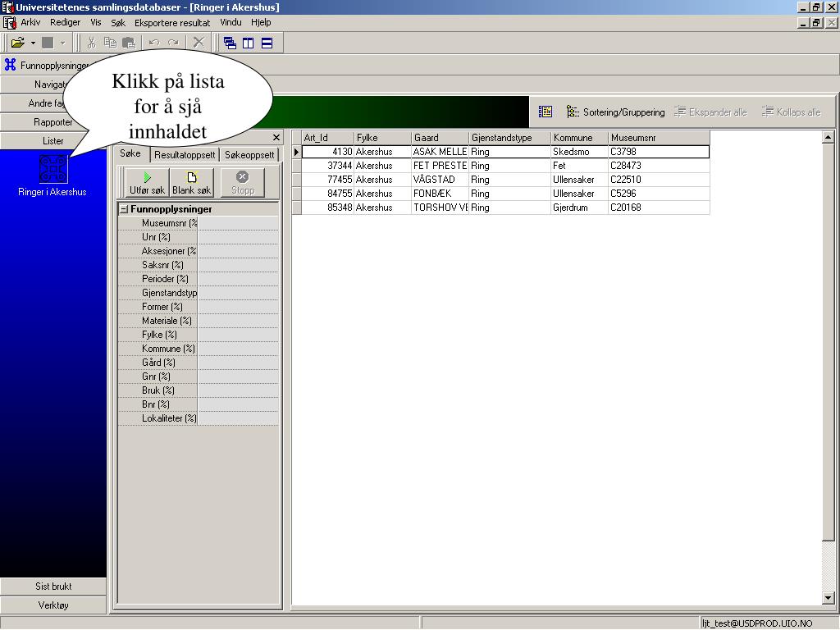Click the results scrollbar down arrow
This screenshot has width=840, height=630.
(x=829, y=598)
